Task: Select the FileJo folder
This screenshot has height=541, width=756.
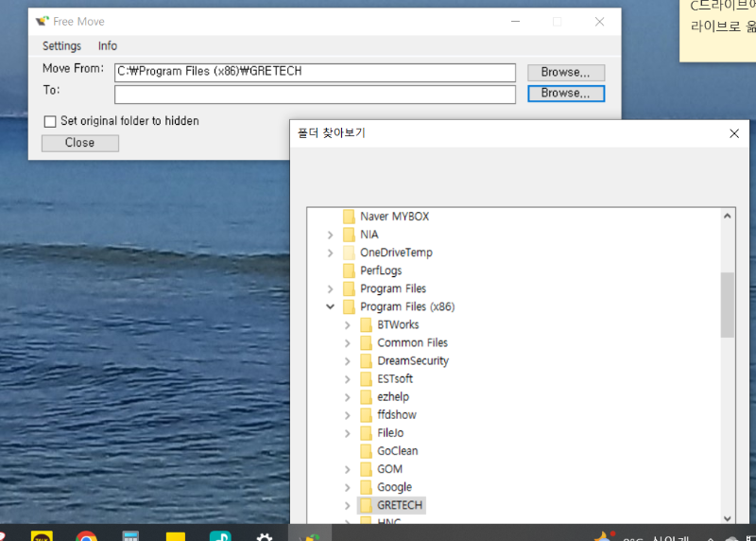Action: tap(390, 433)
